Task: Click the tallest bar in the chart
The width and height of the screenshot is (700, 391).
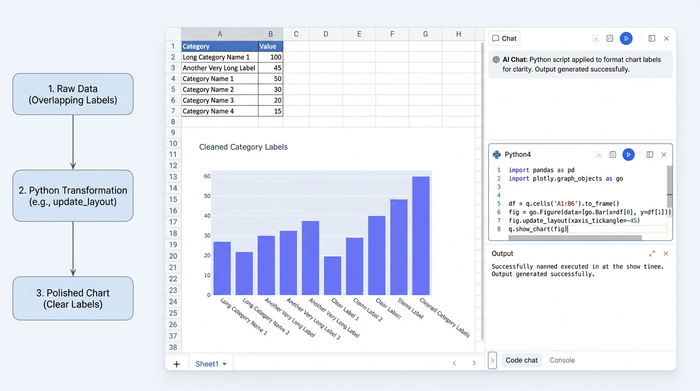Action: pyautogui.click(x=421, y=236)
